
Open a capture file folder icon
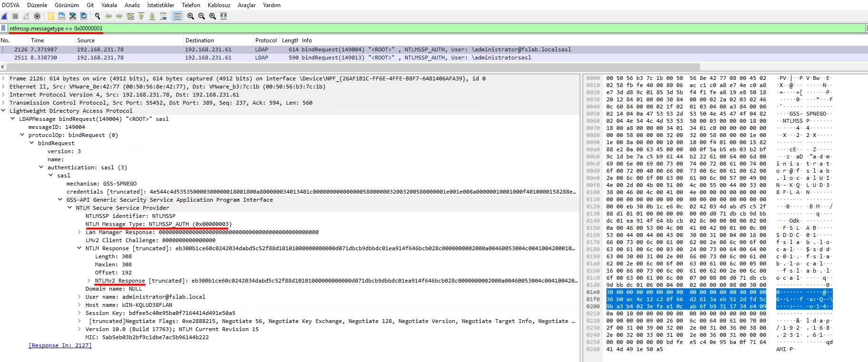click(51, 16)
